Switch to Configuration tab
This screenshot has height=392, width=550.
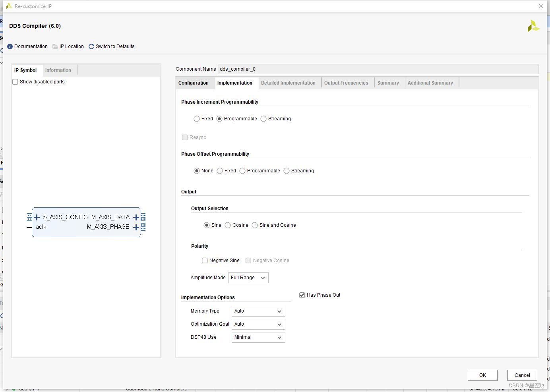[194, 83]
